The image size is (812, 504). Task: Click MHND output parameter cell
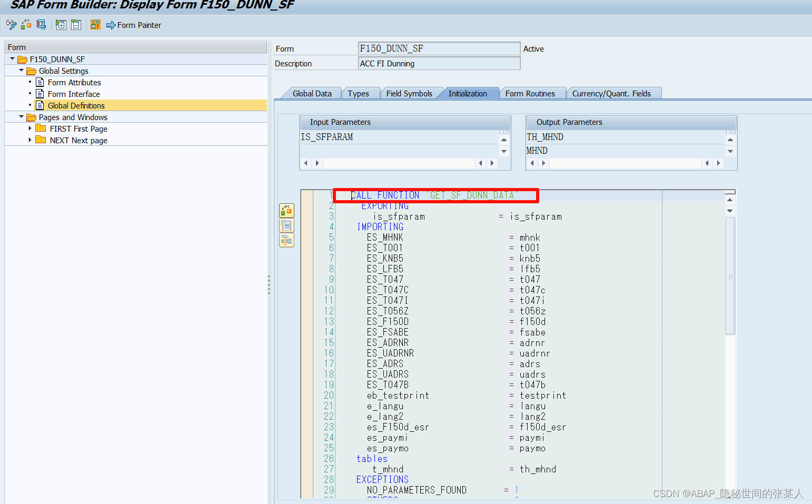(625, 151)
